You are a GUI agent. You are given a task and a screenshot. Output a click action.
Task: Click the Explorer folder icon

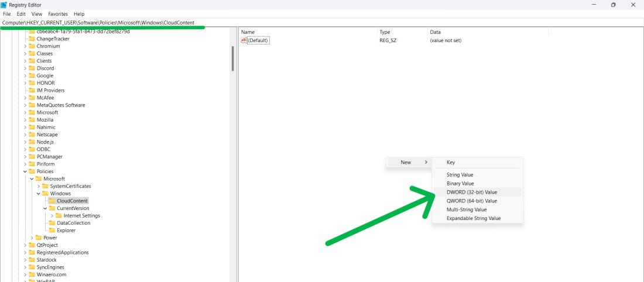pos(52,231)
